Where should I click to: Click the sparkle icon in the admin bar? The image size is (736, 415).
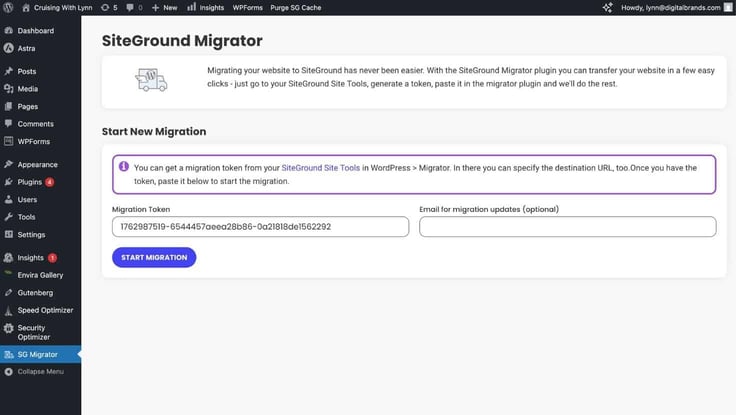click(x=607, y=8)
